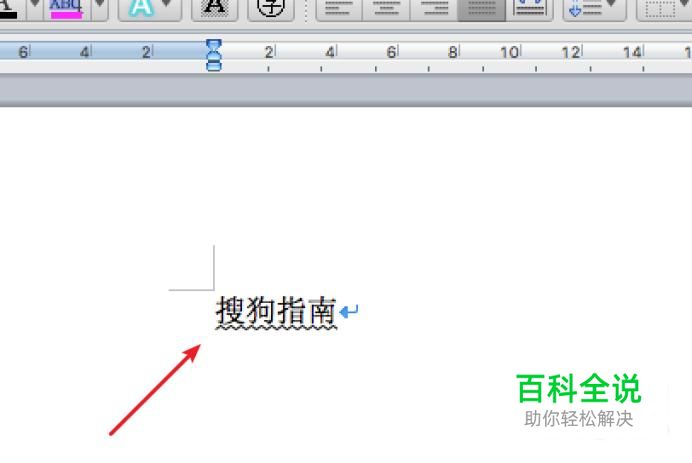This screenshot has height=463, width=692.
Task: Click the ruler at mark 8
Action: coord(452,53)
